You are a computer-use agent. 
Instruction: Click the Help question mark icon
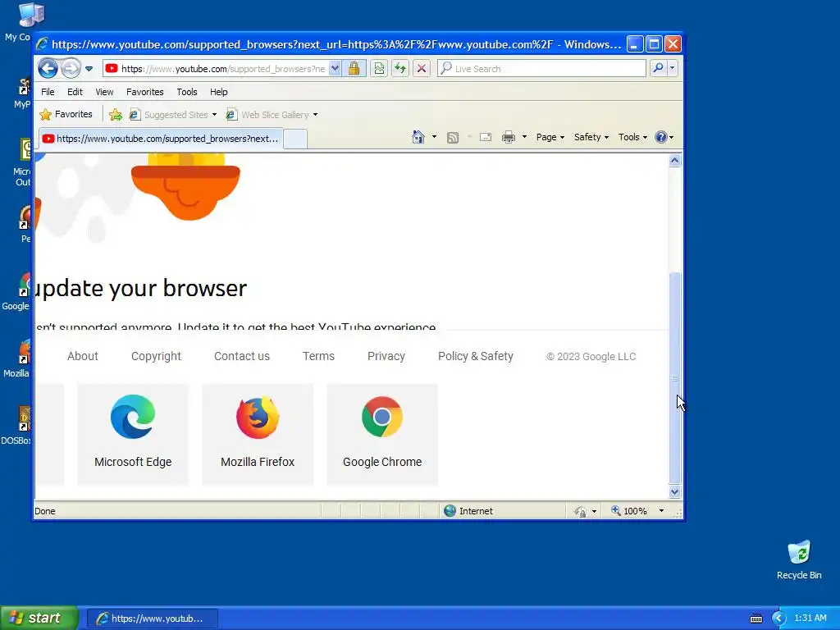[x=661, y=137]
